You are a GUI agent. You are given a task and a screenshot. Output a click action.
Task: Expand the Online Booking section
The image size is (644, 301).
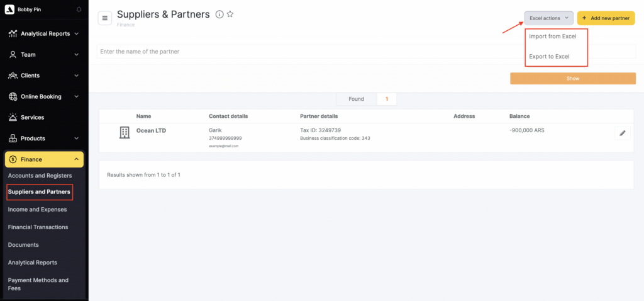tap(44, 96)
